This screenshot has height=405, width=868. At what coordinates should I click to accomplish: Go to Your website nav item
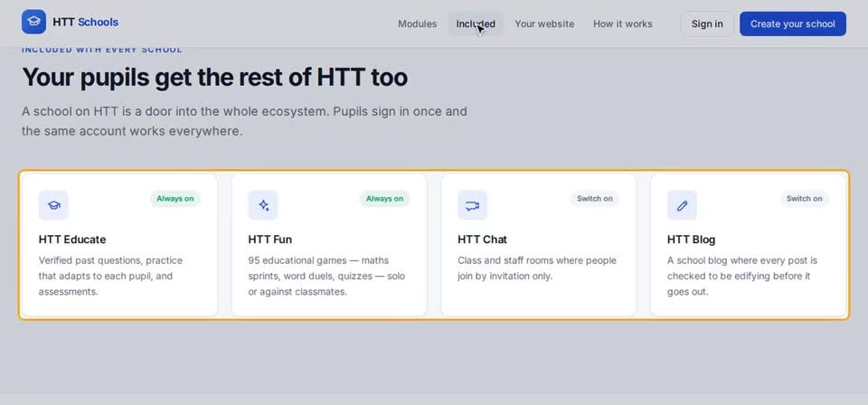[x=544, y=24]
